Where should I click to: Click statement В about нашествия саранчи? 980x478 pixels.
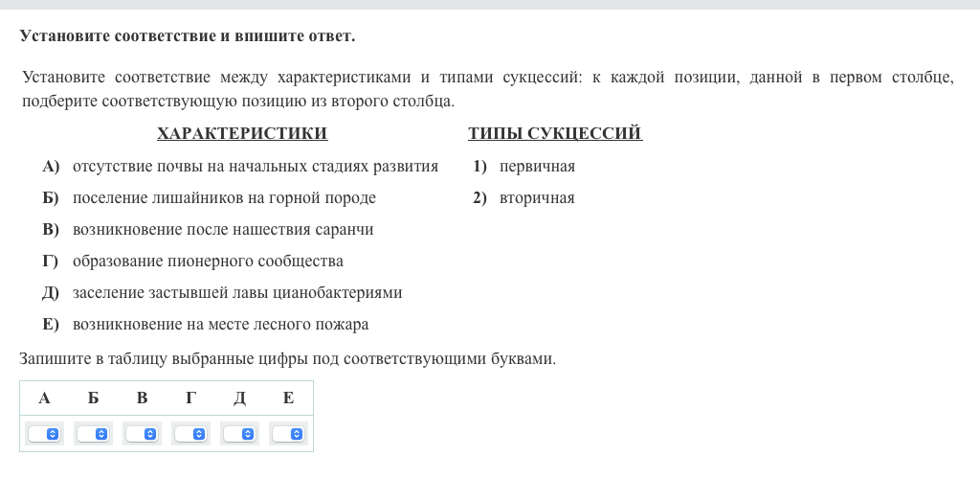pyautogui.click(x=222, y=230)
